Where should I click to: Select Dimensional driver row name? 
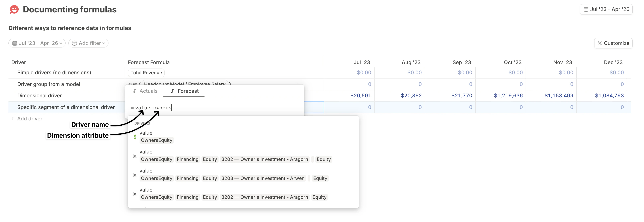pyautogui.click(x=39, y=96)
